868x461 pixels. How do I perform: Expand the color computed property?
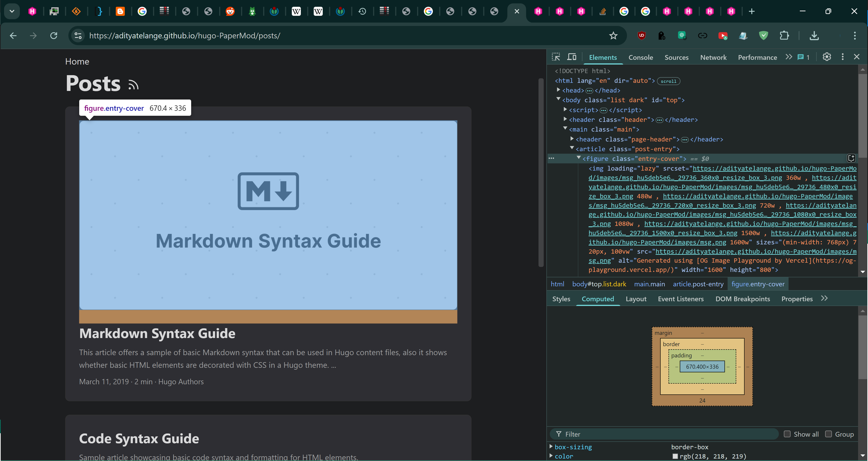point(551,456)
